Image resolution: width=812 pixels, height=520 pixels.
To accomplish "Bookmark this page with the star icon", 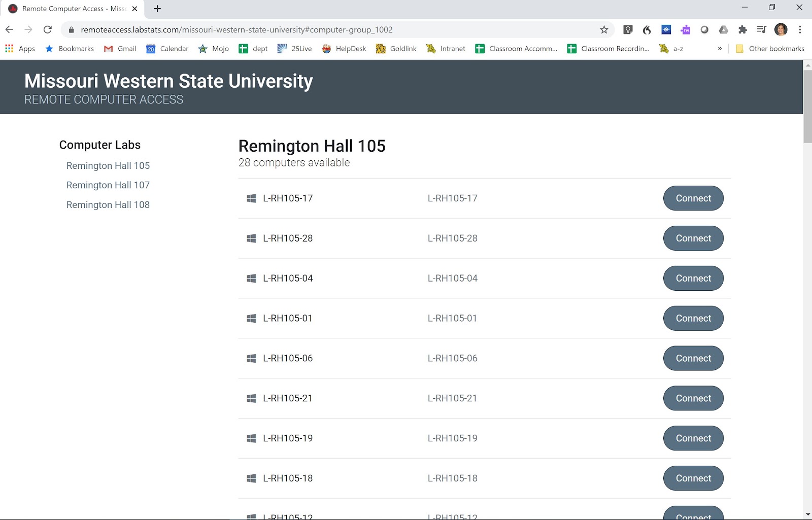I will click(x=604, y=29).
